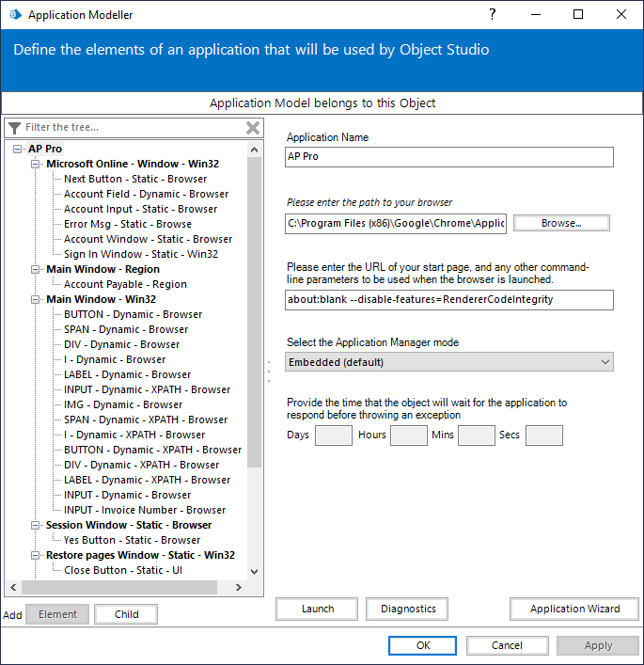Open Diagnostics
The width and height of the screenshot is (644, 665).
[407, 609]
